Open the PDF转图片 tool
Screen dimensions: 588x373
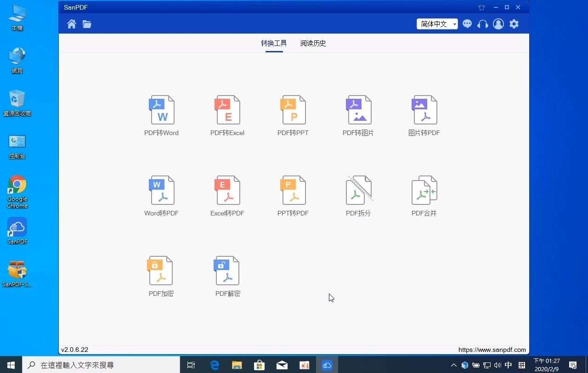358,116
